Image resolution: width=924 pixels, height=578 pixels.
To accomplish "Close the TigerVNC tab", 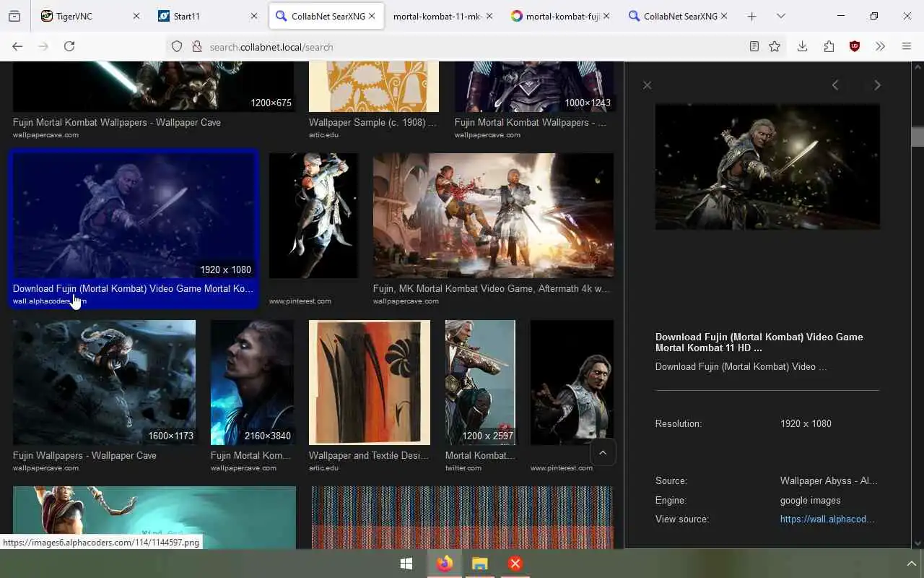I will tap(136, 16).
